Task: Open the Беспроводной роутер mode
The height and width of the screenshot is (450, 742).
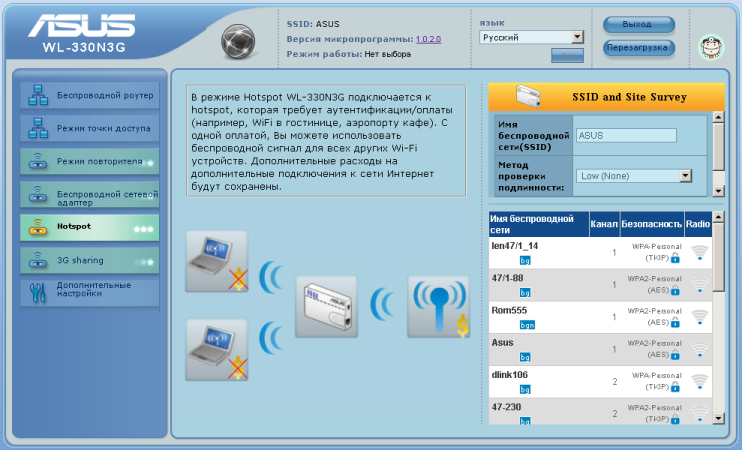Action: pyautogui.click(x=89, y=95)
